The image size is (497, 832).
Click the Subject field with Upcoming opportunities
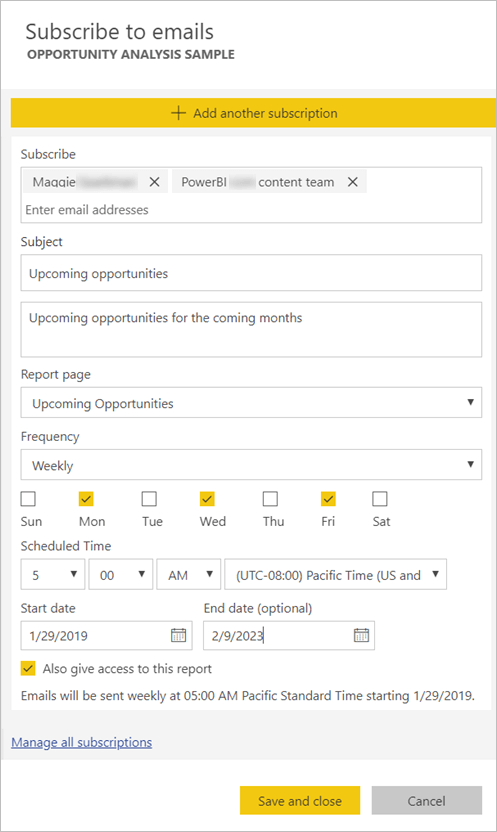tap(251, 273)
